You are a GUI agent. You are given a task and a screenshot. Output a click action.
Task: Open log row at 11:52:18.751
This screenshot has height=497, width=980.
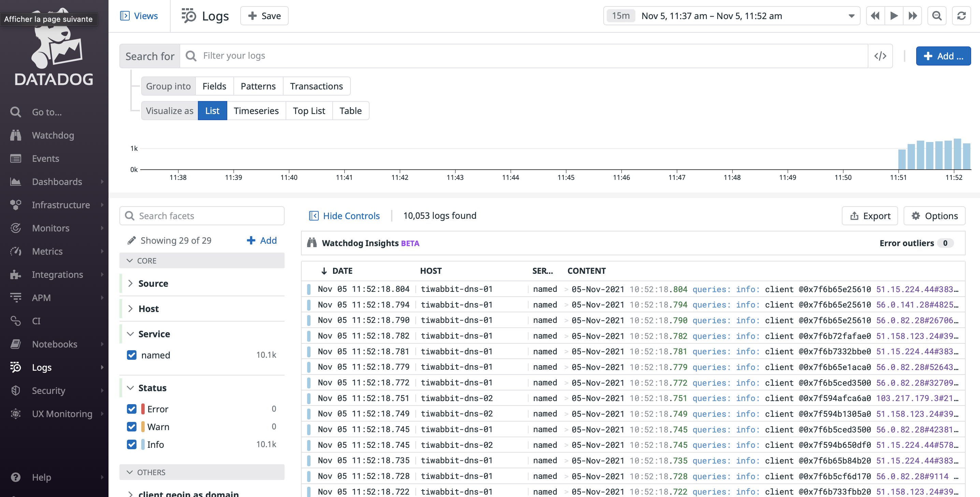(633, 398)
